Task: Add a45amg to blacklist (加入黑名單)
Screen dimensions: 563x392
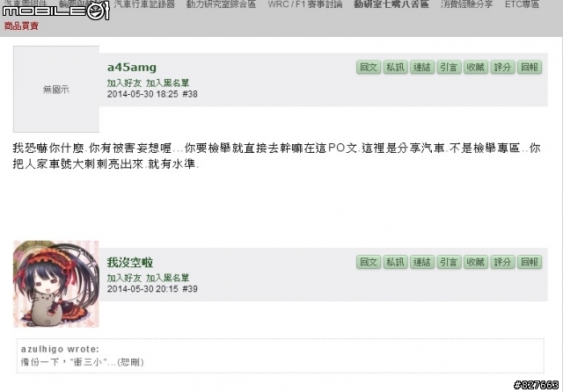Action: pyautogui.click(x=167, y=83)
